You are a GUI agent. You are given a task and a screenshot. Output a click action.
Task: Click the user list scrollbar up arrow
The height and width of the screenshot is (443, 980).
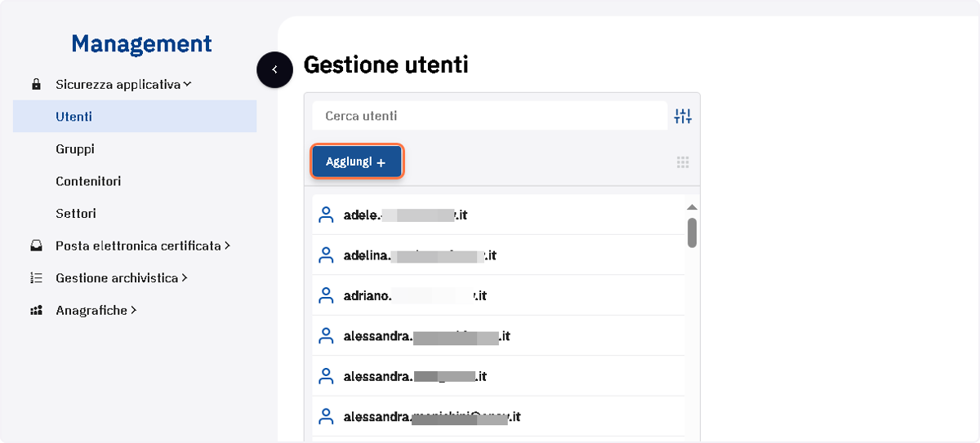(x=692, y=208)
